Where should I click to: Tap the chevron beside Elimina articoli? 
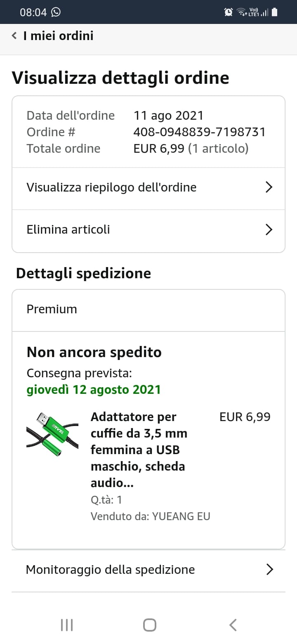coord(269,230)
